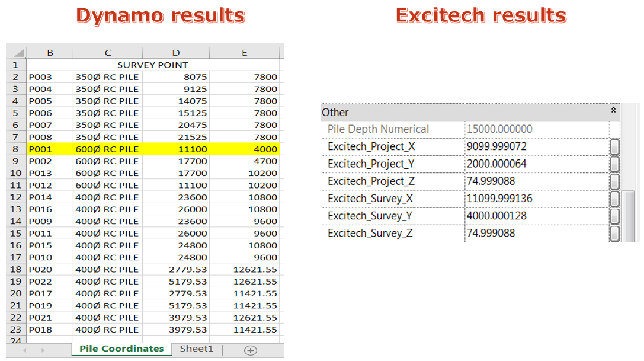Select cell P010
Image resolution: width=644 pixels, height=361 pixels.
coord(50,257)
